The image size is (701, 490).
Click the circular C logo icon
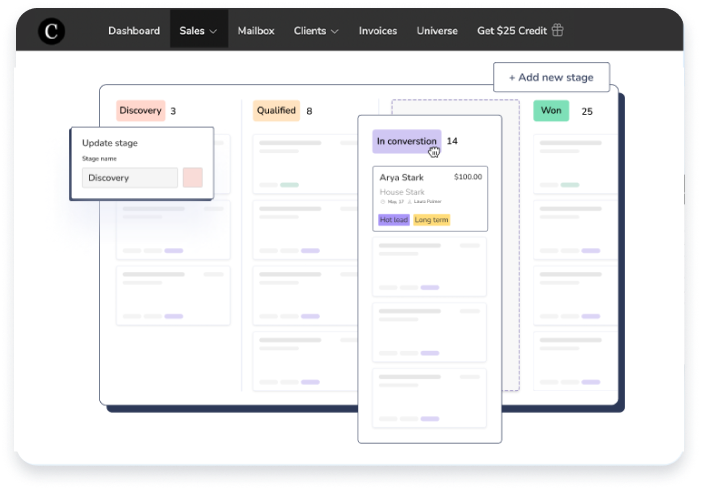pyautogui.click(x=51, y=31)
